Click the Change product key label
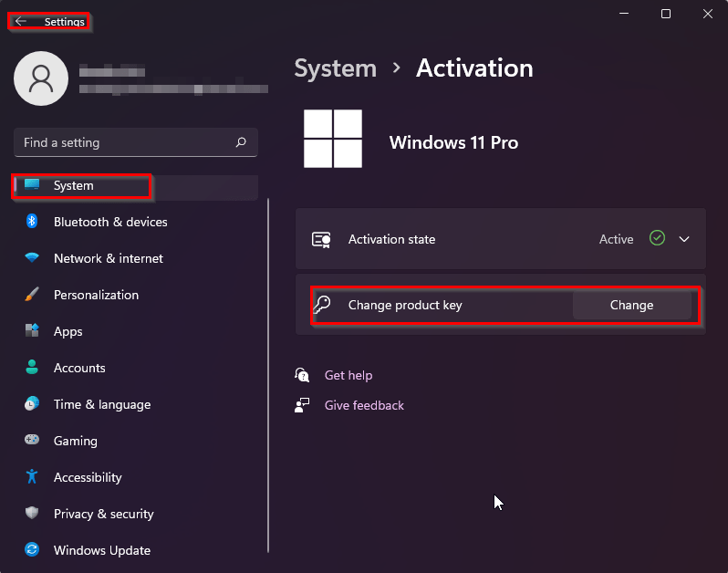Screen dimensions: 728x573 coord(405,305)
